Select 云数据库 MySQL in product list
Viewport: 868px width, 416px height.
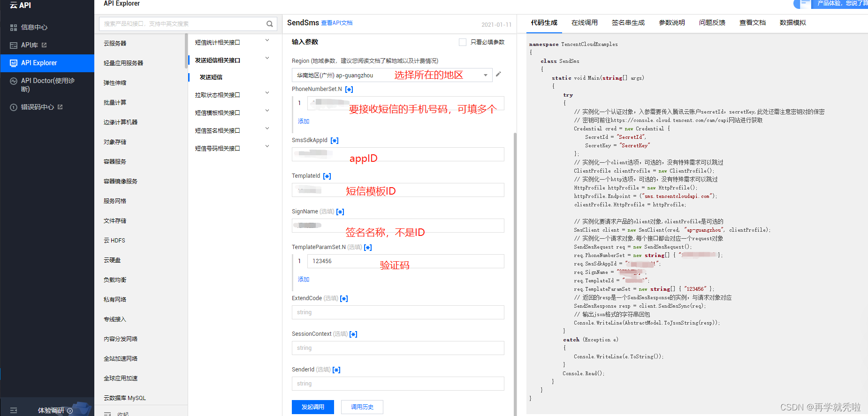[125, 398]
